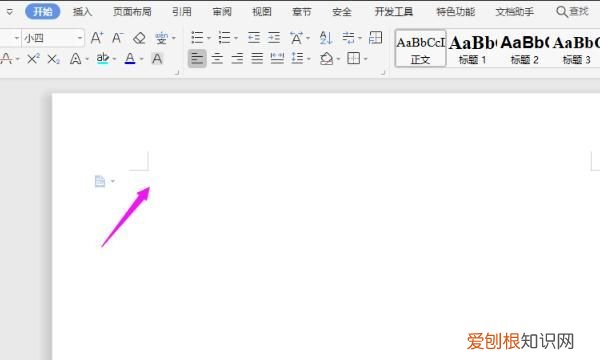Expand the 小四 font size dropdown arrow
This screenshot has width=600, height=360.
[80, 38]
